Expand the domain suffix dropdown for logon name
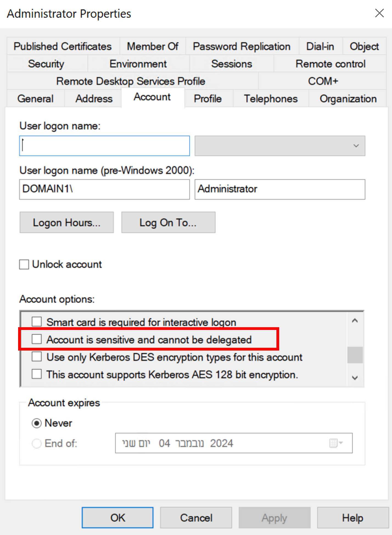 pyautogui.click(x=356, y=146)
